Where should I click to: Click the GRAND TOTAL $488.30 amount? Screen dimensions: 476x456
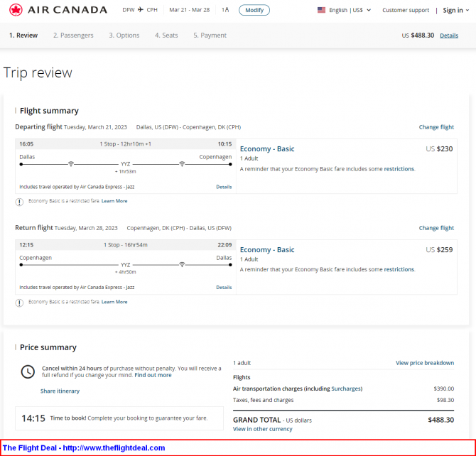(440, 420)
